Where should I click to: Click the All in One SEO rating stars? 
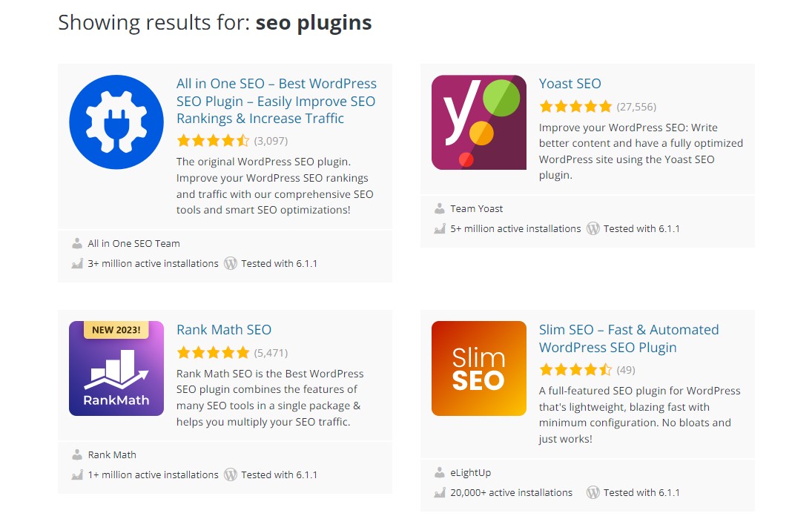click(213, 140)
